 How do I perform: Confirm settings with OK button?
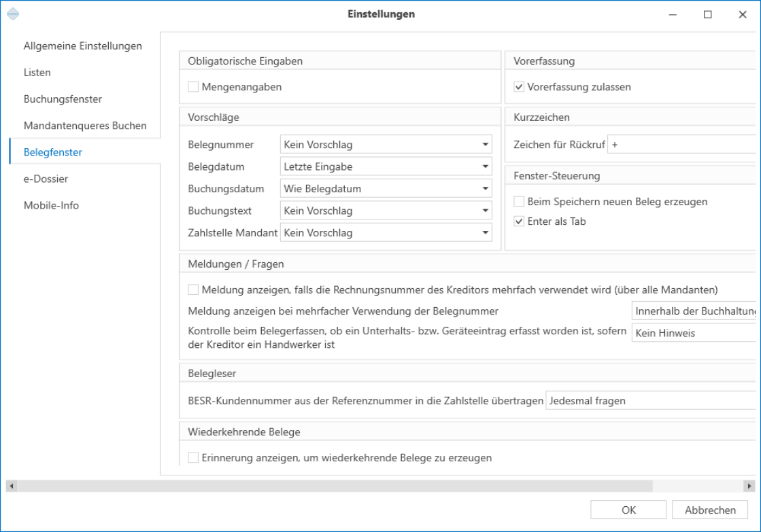click(x=628, y=510)
